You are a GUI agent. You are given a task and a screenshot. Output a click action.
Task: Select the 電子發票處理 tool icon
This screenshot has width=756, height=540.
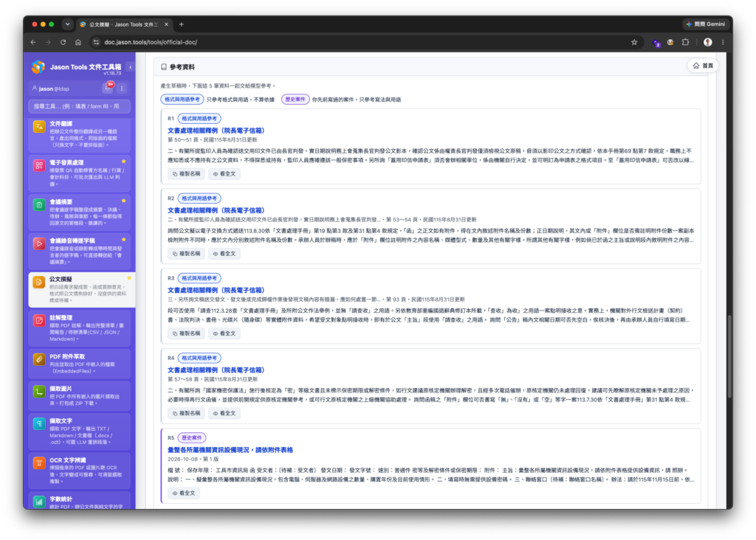click(39, 166)
